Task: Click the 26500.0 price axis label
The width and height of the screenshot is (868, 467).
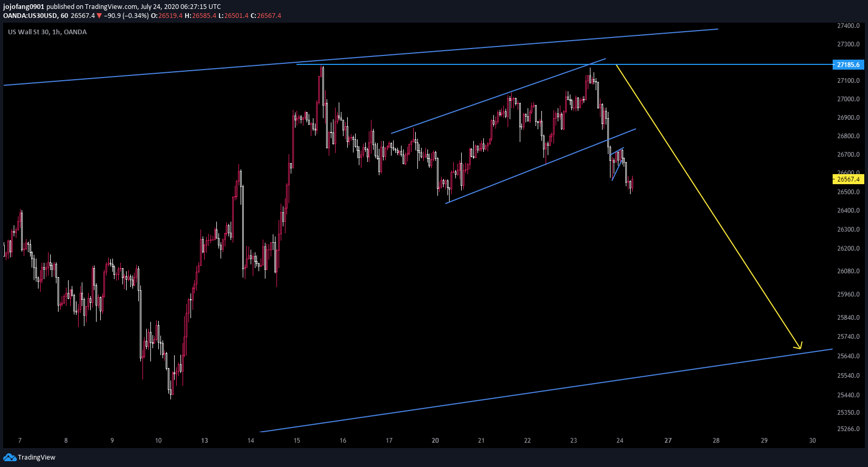Action: [848, 192]
